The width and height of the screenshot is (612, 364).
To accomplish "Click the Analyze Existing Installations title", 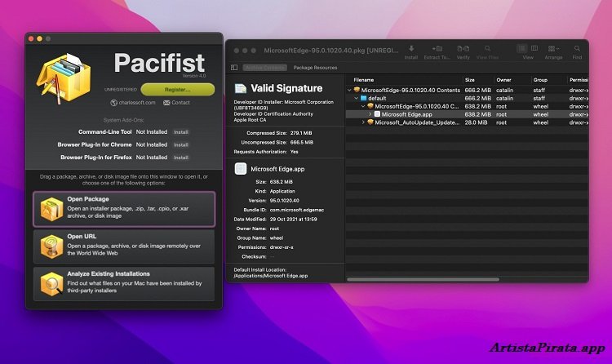I will click(x=109, y=274).
